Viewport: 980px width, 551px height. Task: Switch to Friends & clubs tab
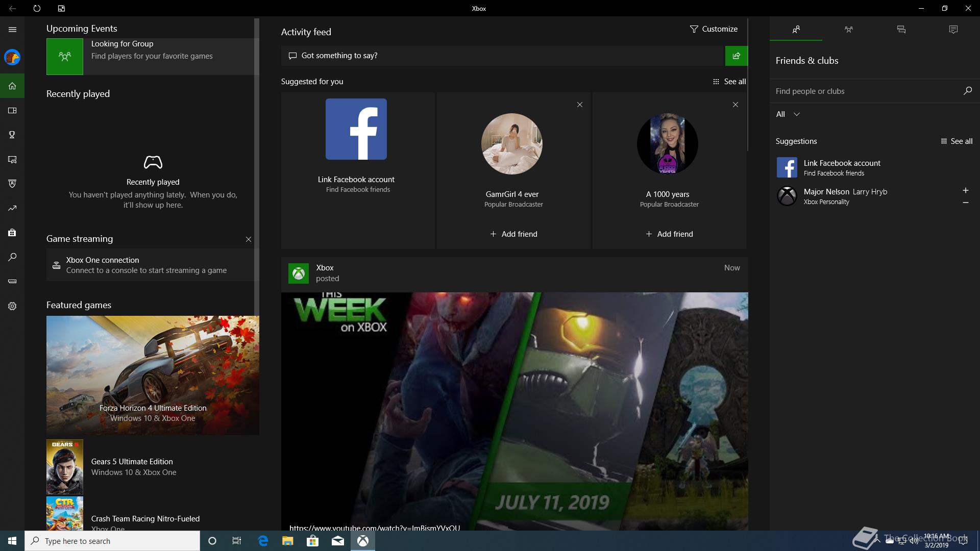[x=796, y=30]
